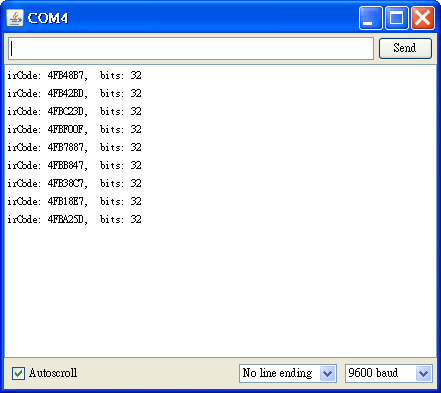Viewport: 441px width, 393px height.
Task: Open the 9600 baud dropdown
Action: [x=389, y=373]
